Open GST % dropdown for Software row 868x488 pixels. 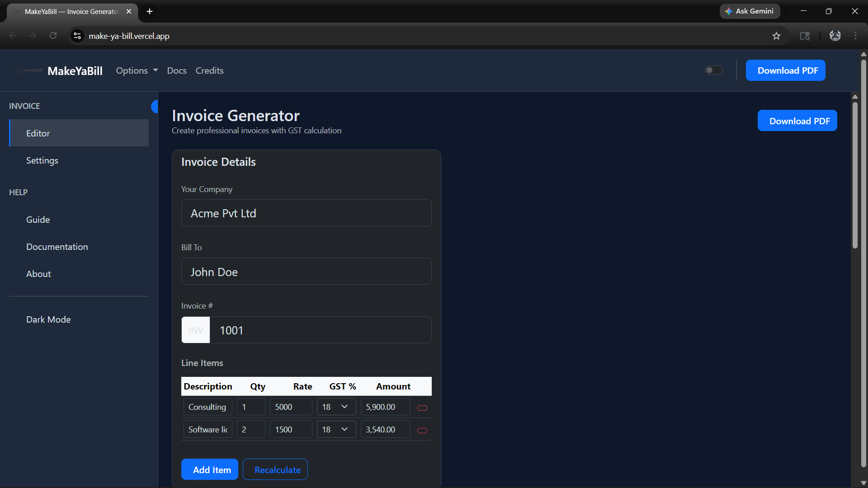(x=336, y=429)
